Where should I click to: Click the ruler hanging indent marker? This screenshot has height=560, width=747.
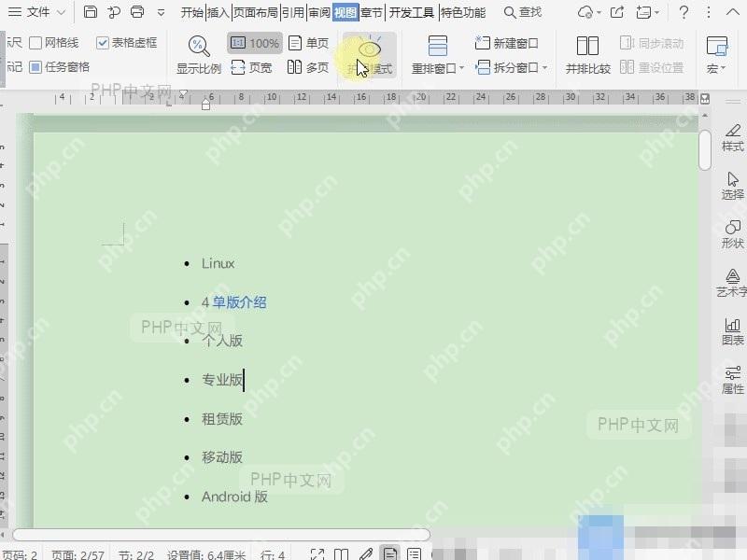click(x=205, y=105)
